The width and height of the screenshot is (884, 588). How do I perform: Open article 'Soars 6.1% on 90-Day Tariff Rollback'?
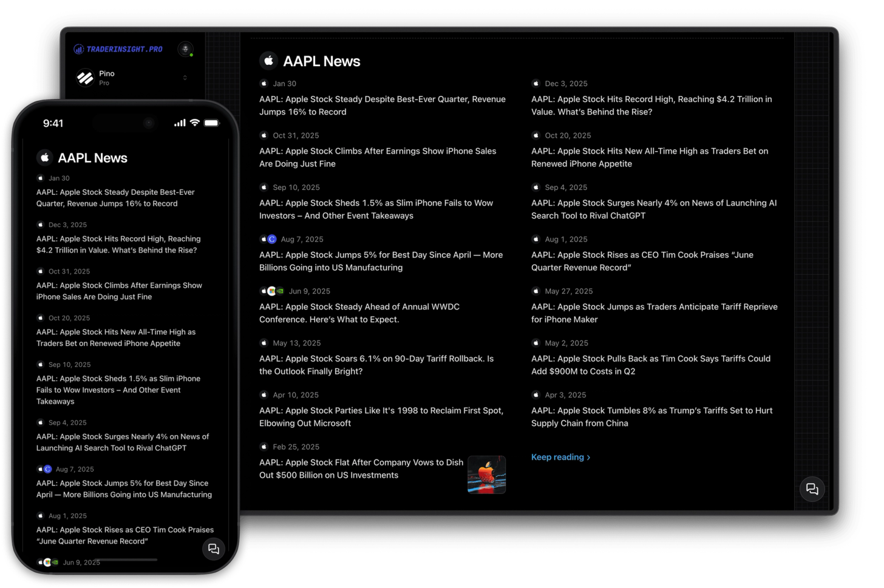tap(376, 365)
